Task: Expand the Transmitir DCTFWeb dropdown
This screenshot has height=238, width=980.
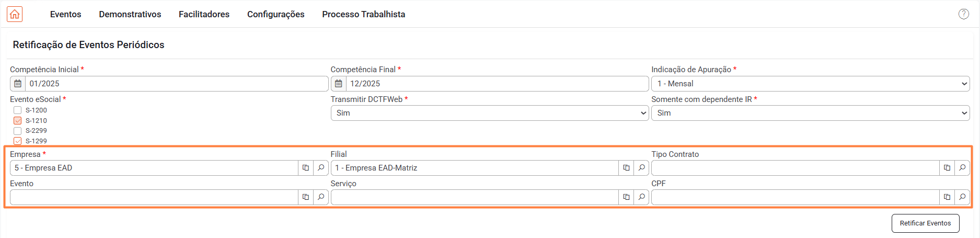Action: click(x=489, y=113)
